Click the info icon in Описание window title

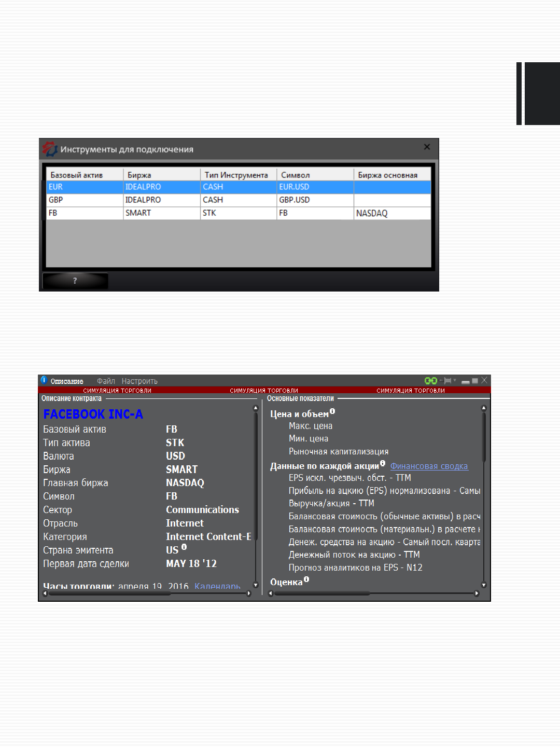pyautogui.click(x=44, y=380)
